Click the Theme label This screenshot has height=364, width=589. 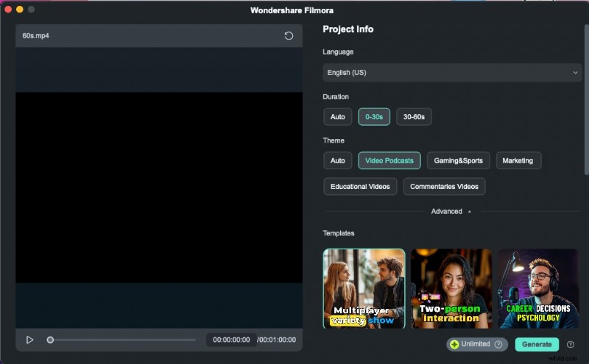(x=334, y=140)
